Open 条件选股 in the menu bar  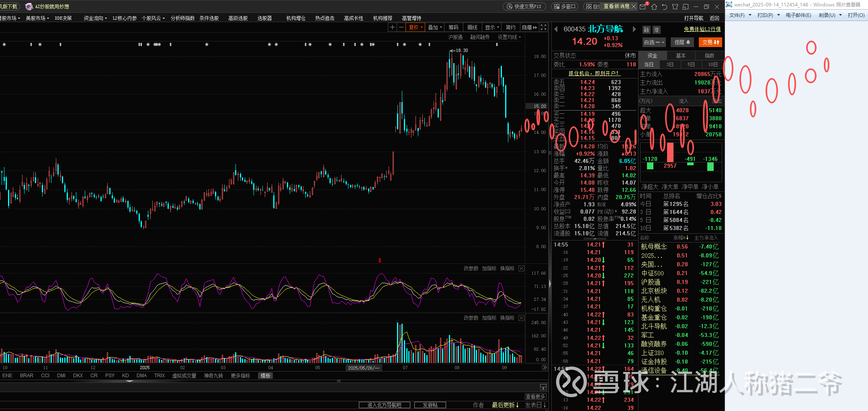(209, 18)
